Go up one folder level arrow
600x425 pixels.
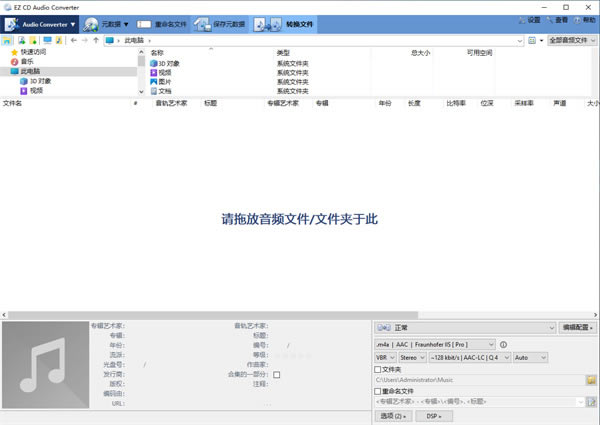click(x=96, y=40)
